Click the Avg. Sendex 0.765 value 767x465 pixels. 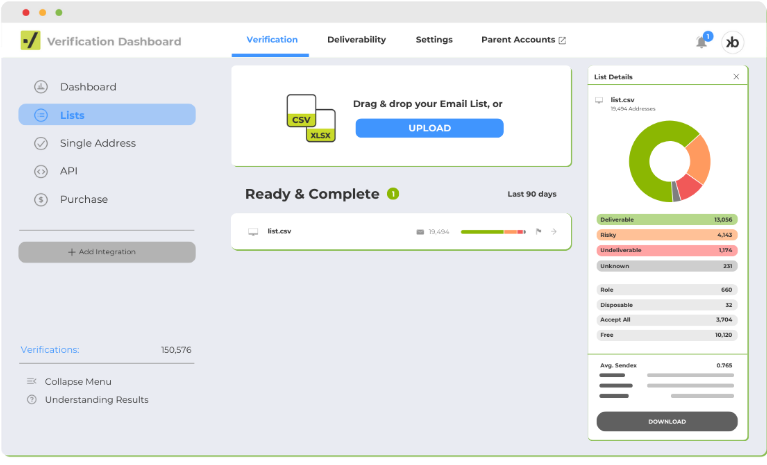point(724,365)
